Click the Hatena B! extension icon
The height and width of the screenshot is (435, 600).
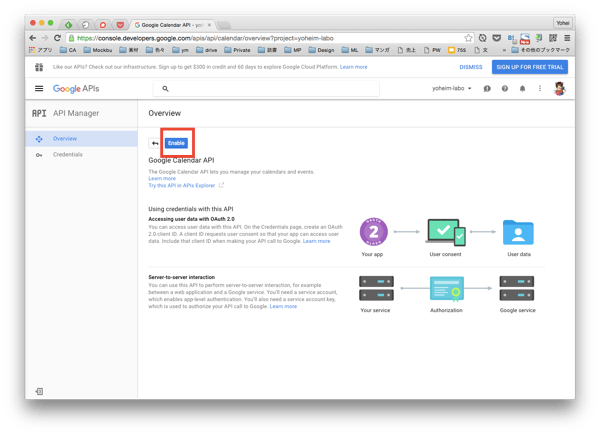(x=511, y=38)
